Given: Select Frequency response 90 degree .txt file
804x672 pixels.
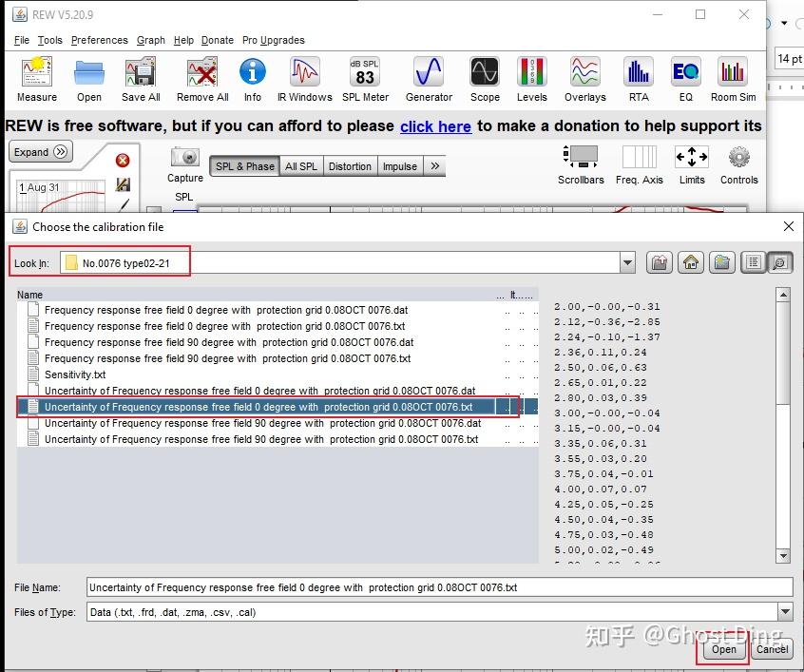Looking at the screenshot, I should [278, 358].
